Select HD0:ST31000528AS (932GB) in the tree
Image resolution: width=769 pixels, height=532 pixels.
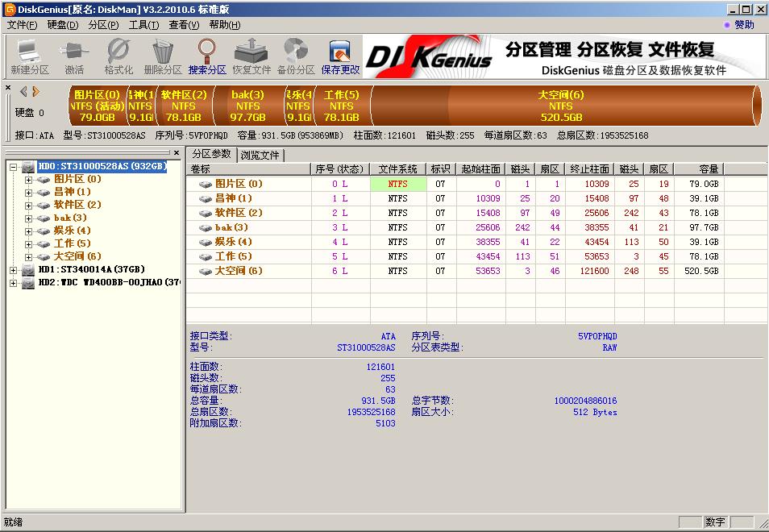point(102,166)
